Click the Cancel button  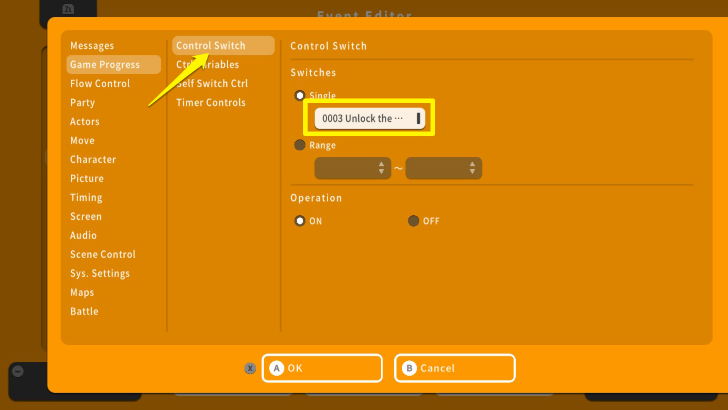click(455, 368)
